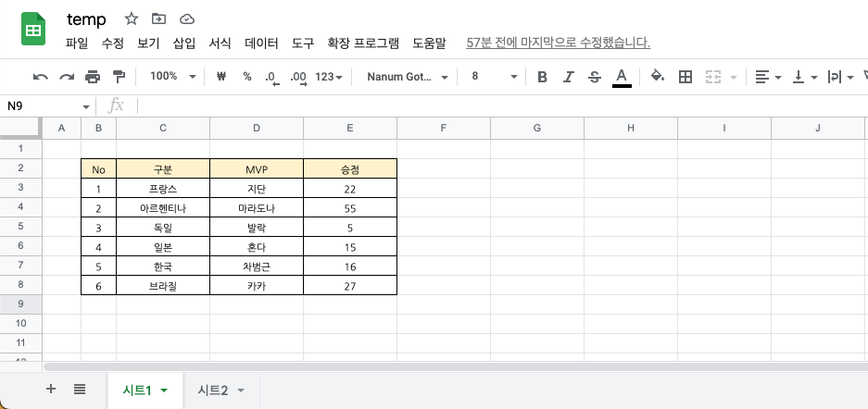Open horizontal align dropdown
This screenshot has width=868, height=409.
(x=768, y=77)
